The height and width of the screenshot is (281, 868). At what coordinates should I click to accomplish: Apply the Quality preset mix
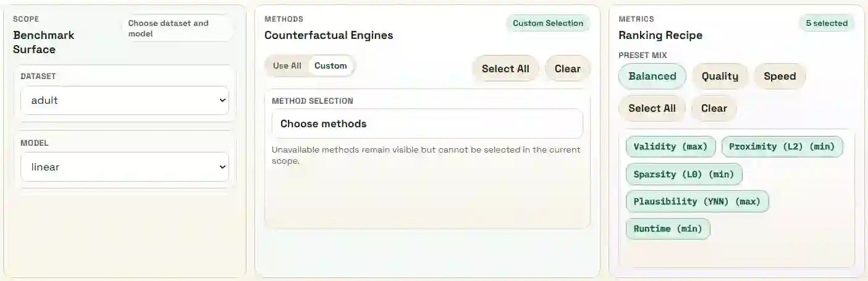tap(720, 76)
